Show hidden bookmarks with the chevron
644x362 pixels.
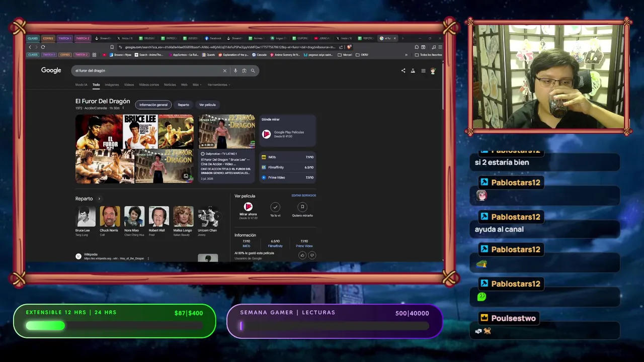click(x=406, y=55)
